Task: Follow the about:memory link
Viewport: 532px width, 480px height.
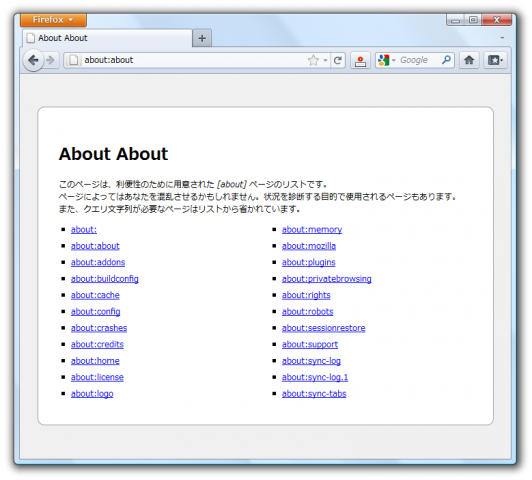Action: tap(312, 229)
